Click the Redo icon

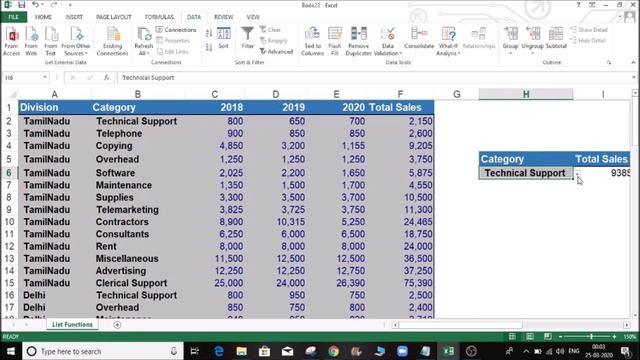tap(53, 5)
